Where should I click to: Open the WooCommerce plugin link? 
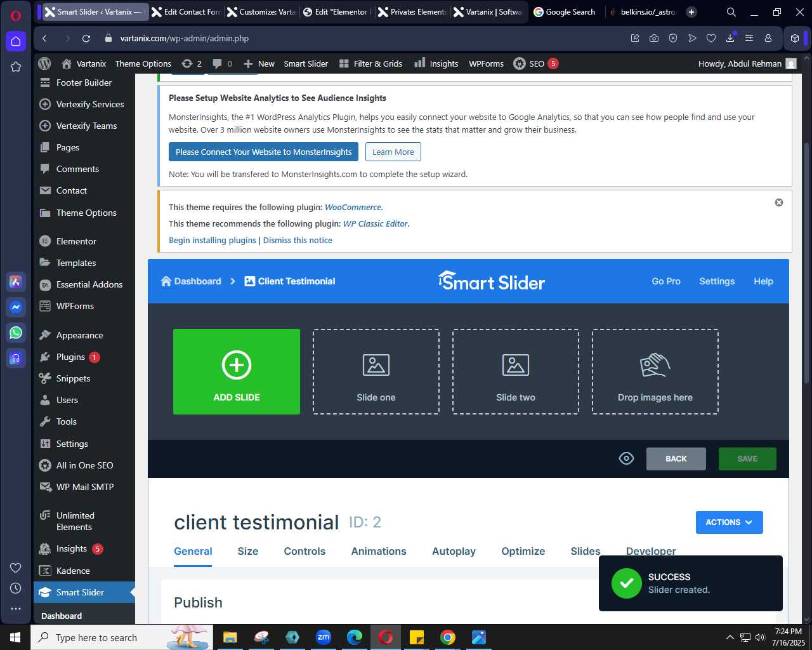tap(353, 207)
